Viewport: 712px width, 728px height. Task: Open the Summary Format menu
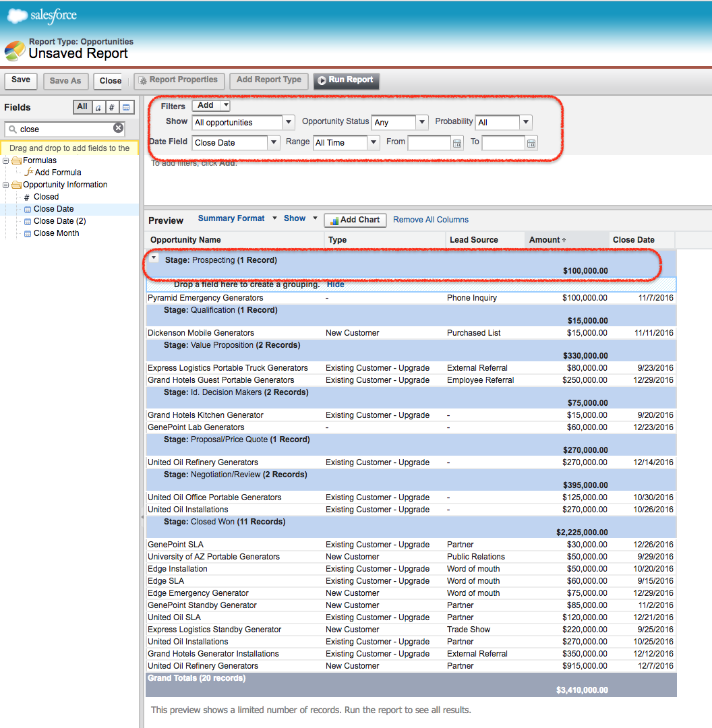[233, 218]
